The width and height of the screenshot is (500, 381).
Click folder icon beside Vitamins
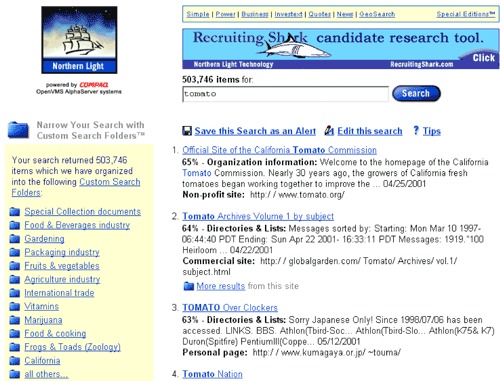point(15,306)
